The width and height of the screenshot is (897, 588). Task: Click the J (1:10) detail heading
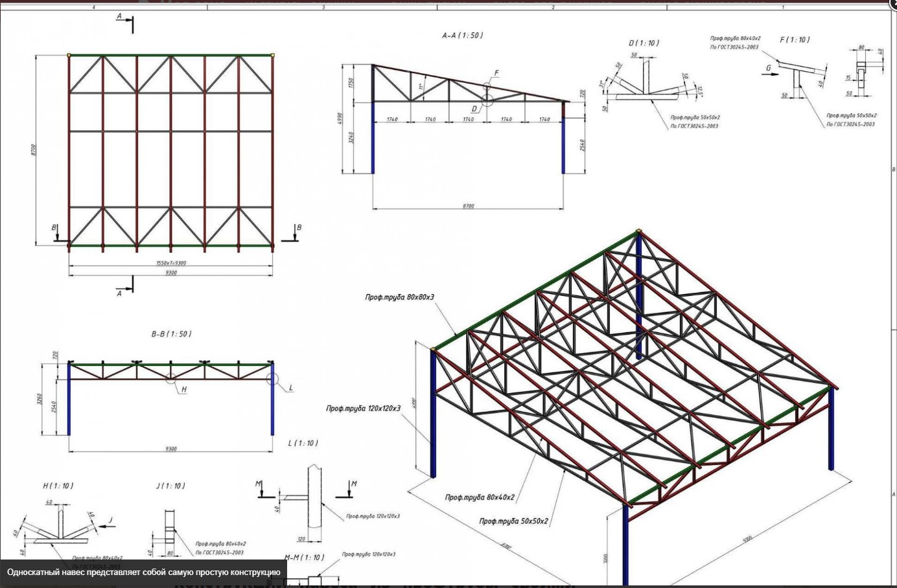point(170,486)
